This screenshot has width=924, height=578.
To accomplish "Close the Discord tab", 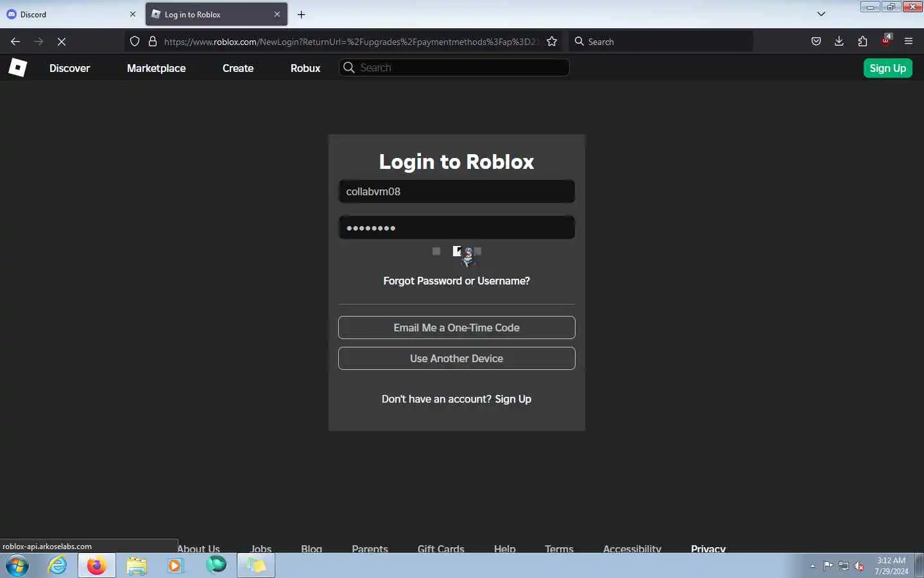I will coord(133,14).
